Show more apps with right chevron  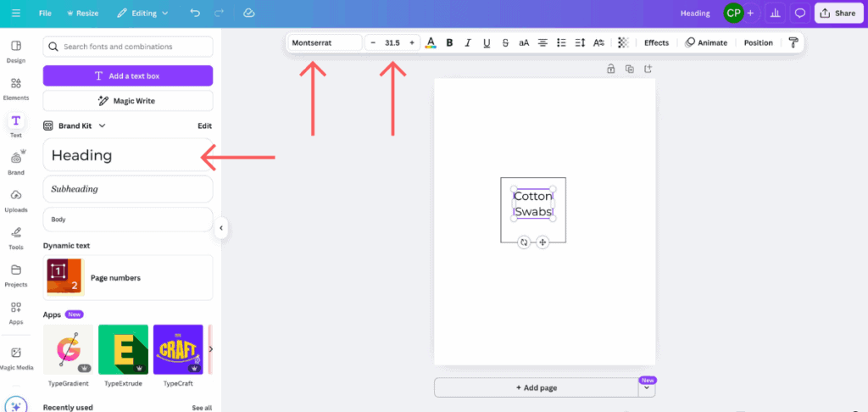[210, 349]
